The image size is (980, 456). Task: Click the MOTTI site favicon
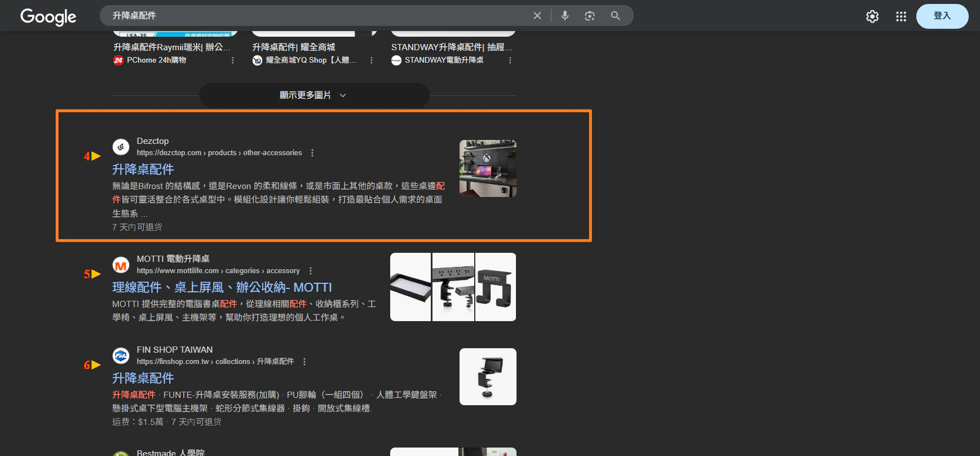[x=121, y=265]
